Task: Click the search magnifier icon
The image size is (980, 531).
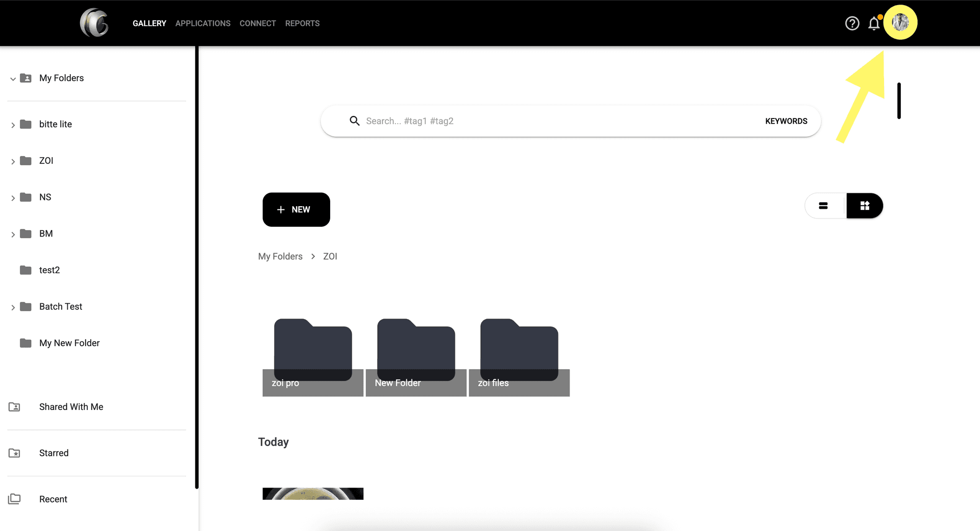Action: pos(354,121)
